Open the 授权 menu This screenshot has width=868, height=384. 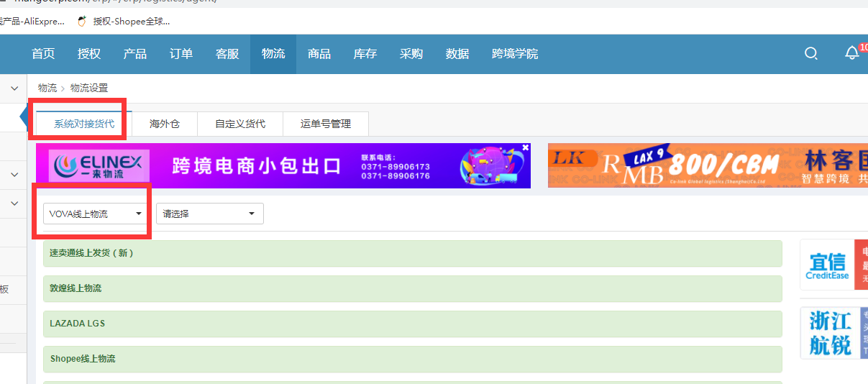click(89, 54)
